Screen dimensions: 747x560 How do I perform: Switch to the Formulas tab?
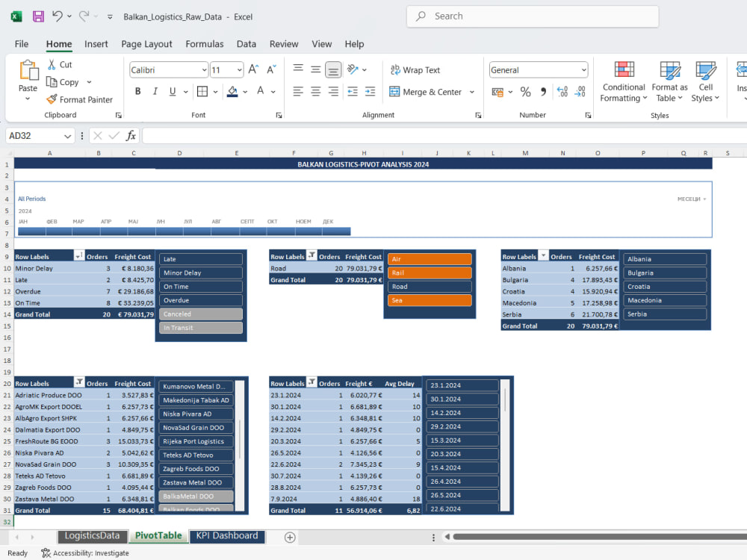click(205, 44)
